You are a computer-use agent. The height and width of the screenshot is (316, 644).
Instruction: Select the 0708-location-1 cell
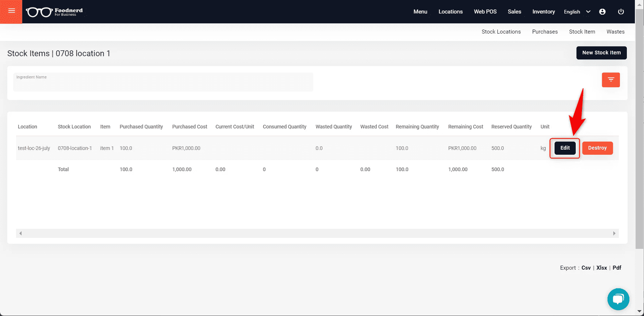click(x=75, y=148)
